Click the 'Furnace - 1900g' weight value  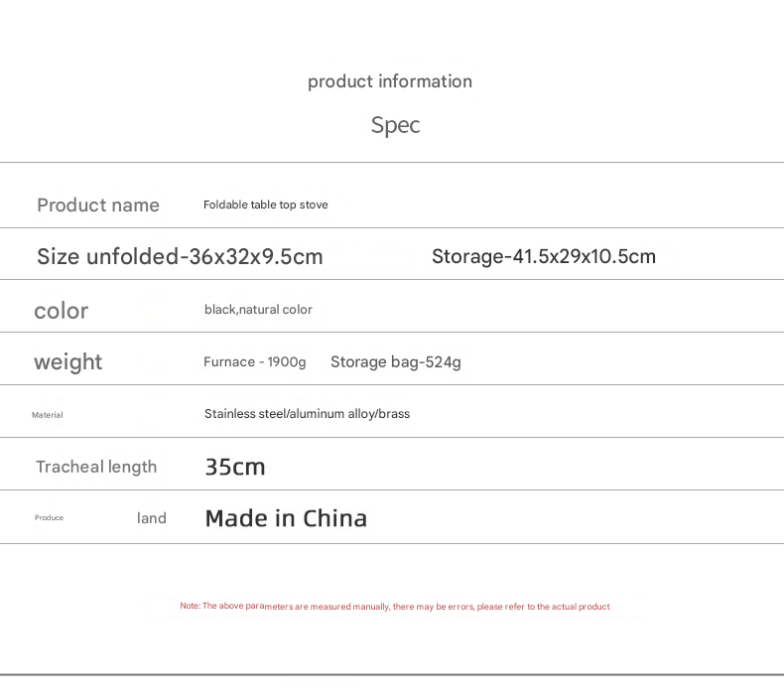[x=254, y=362]
